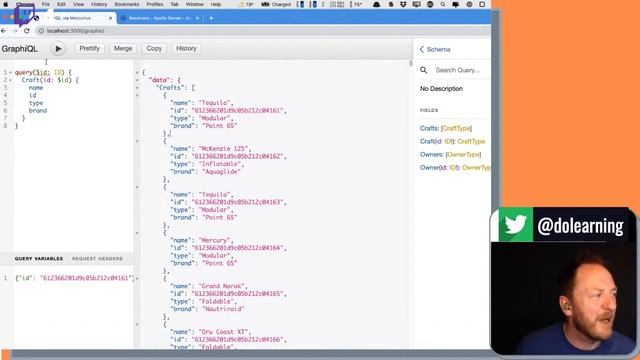
Task: Open a new browser tab with plus icon
Action: (x=211, y=18)
